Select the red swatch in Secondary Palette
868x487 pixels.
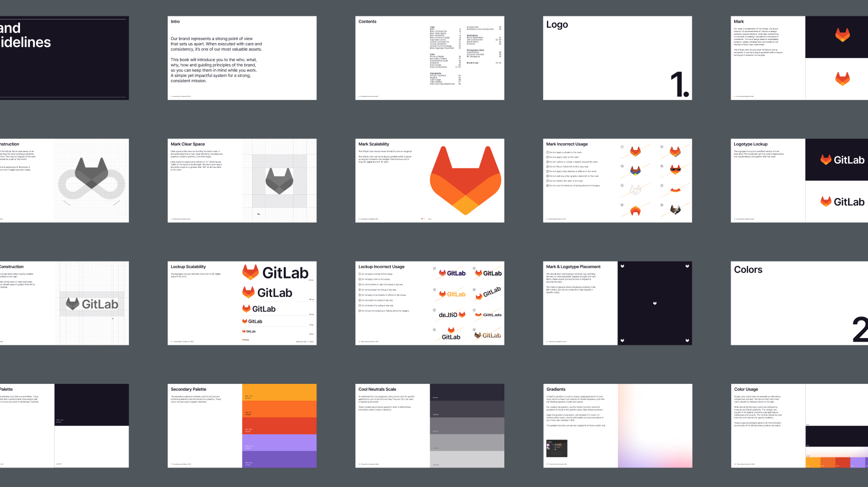[279, 426]
